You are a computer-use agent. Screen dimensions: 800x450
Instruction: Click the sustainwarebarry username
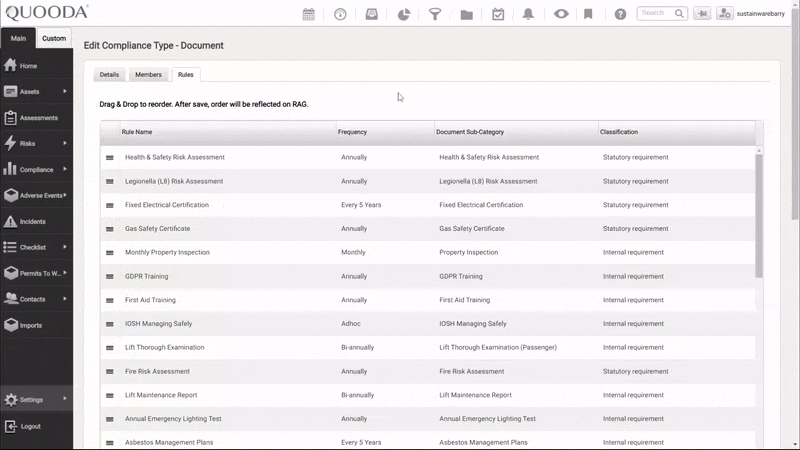760,14
